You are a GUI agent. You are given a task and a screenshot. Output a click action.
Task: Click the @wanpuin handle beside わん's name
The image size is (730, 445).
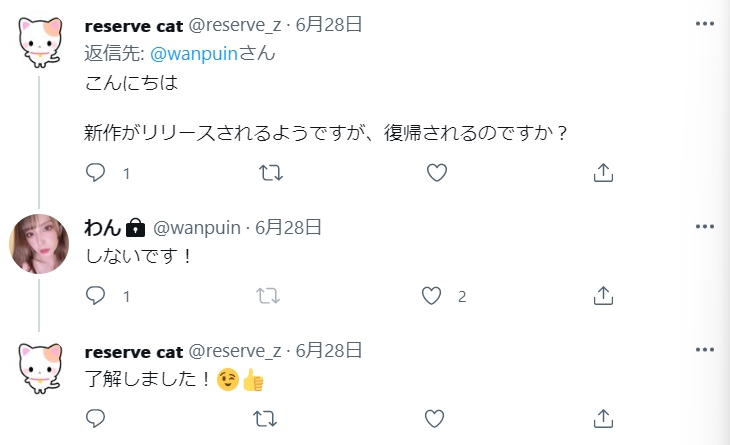196,227
